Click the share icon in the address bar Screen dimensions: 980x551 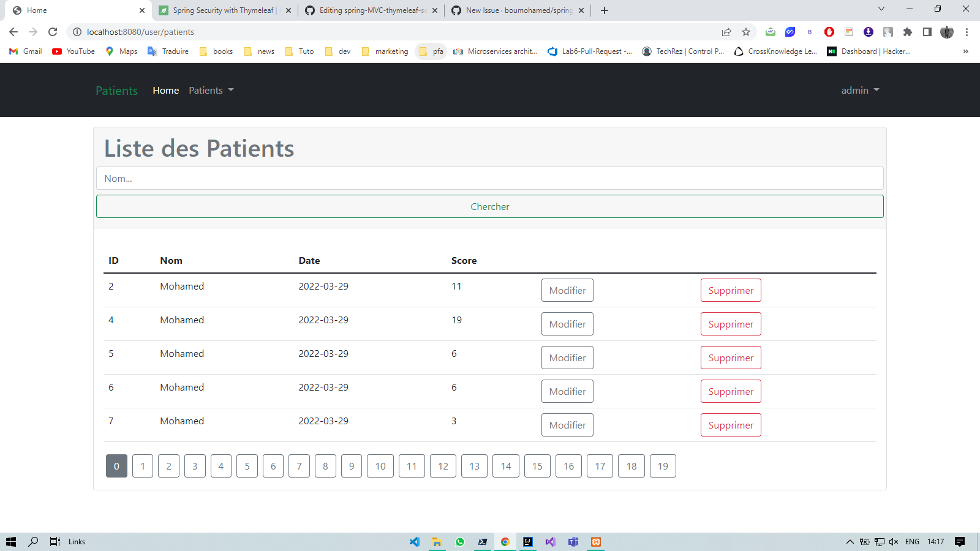tap(726, 32)
